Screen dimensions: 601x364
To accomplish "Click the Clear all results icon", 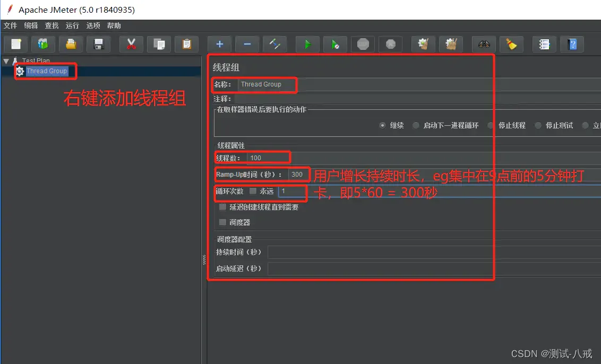I will [451, 45].
